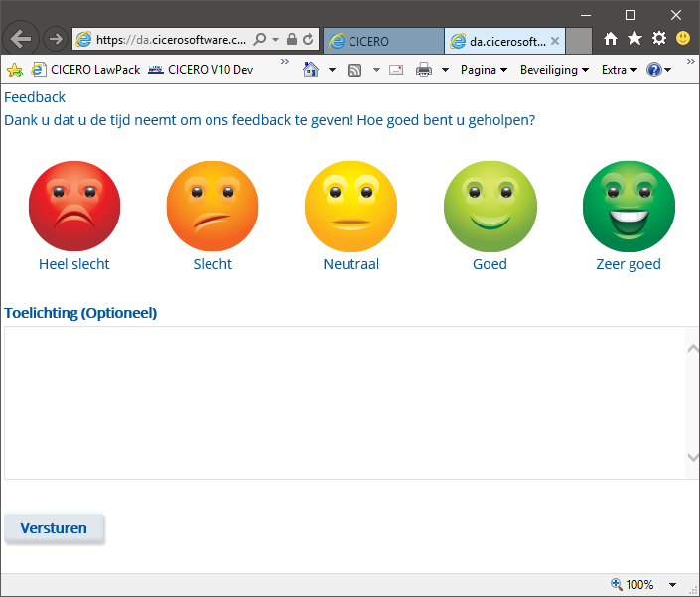Screen dimensions: 700x597
Task: Maximize the browser window
Action: 630,15
